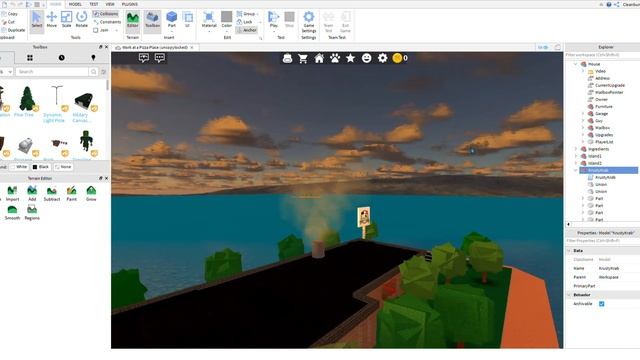Open the Material picker
Viewport: 640px width, 360px height.
tap(209, 20)
